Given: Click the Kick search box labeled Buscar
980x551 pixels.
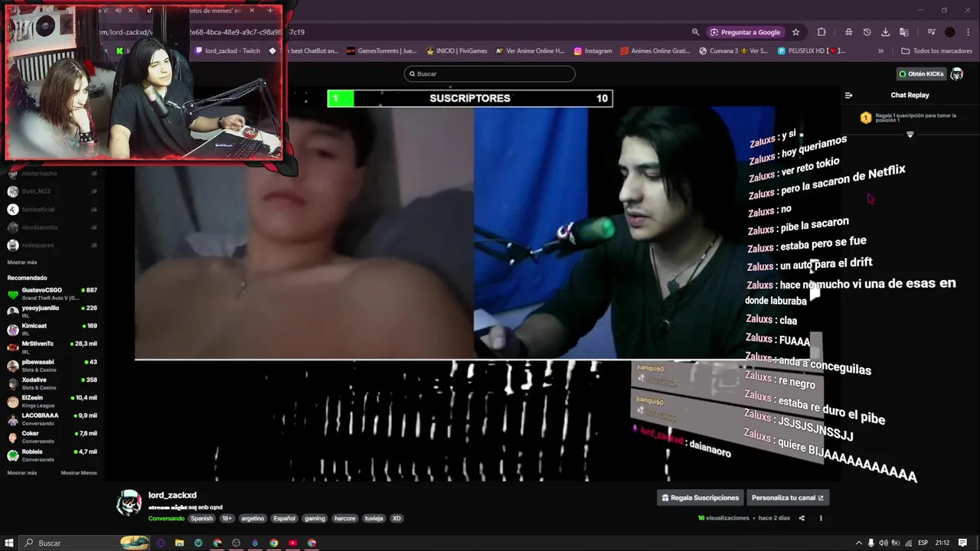Looking at the screenshot, I should coord(489,73).
